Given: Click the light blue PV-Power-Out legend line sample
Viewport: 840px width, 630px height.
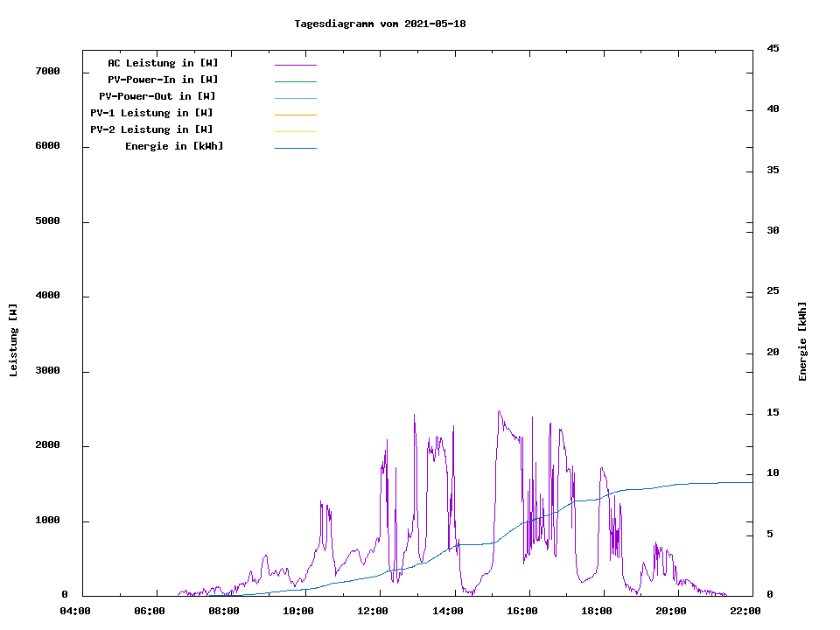Looking at the screenshot, I should [295, 98].
